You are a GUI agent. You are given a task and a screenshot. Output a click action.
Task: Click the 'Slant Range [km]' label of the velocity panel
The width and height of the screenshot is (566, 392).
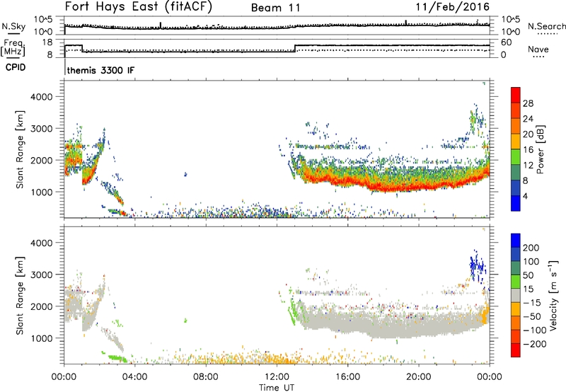[x=20, y=295]
